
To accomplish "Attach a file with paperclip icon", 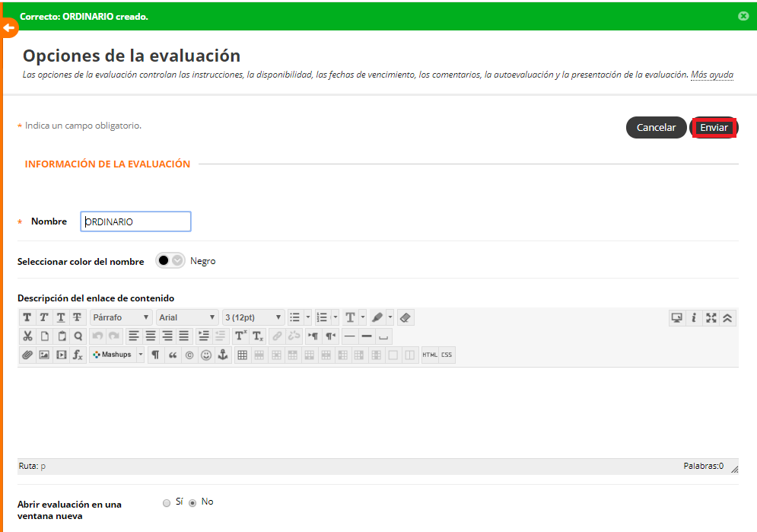I will click(27, 355).
